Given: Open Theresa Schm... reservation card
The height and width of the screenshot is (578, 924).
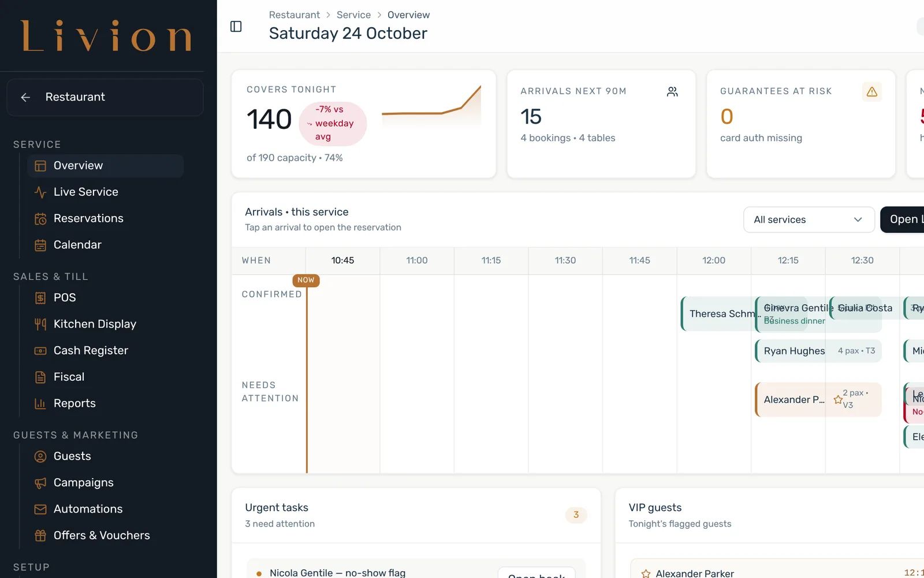Looking at the screenshot, I should (x=718, y=314).
